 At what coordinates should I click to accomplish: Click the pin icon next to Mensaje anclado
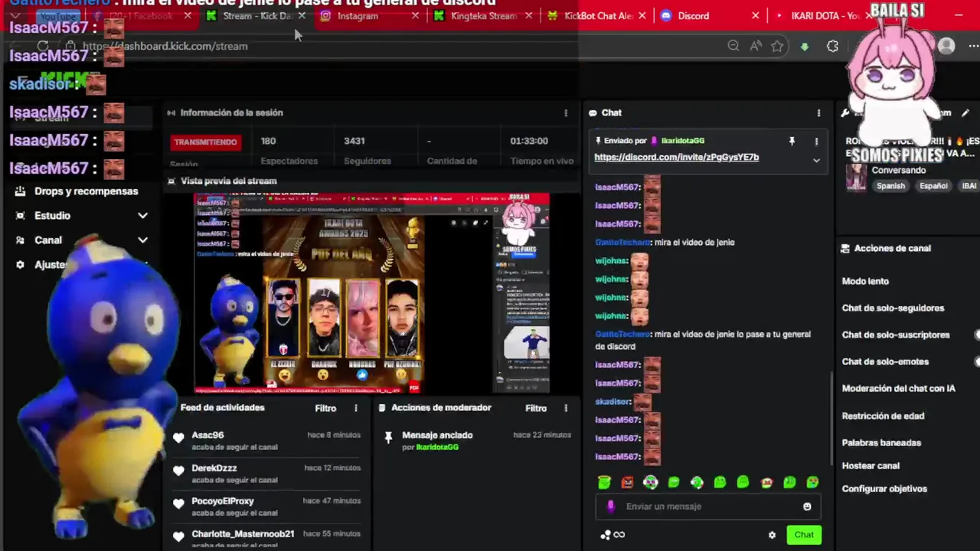pos(388,437)
